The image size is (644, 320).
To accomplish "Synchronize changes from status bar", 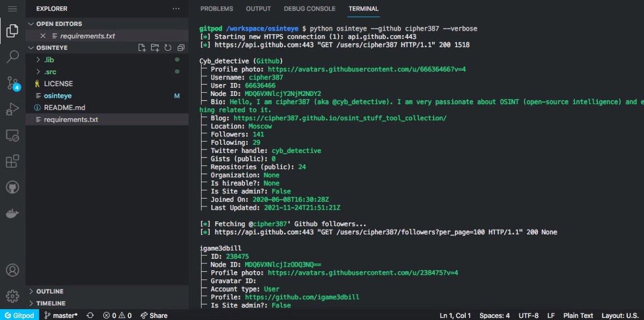I will coord(90,315).
